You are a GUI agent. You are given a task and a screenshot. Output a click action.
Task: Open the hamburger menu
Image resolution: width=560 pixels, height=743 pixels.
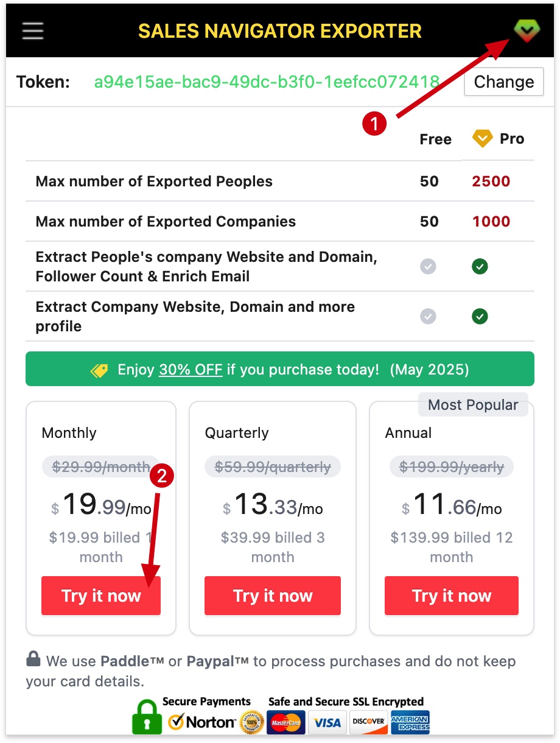[x=32, y=30]
